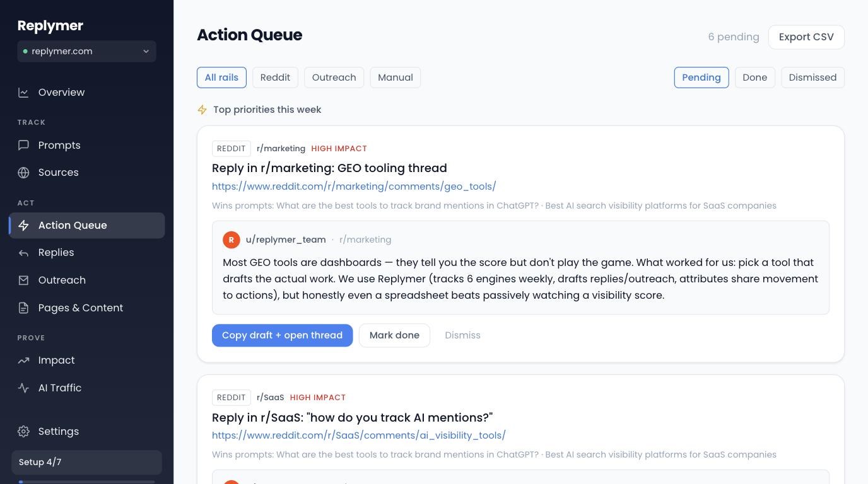The width and height of the screenshot is (868, 484).
Task: Click the Prompts speech bubble icon
Action: (x=23, y=146)
